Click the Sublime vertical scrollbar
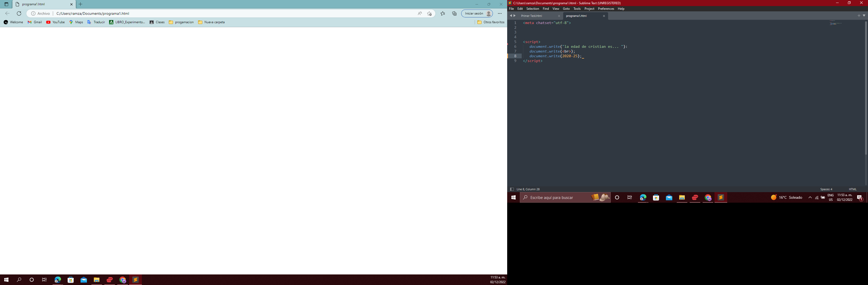 (x=866, y=88)
